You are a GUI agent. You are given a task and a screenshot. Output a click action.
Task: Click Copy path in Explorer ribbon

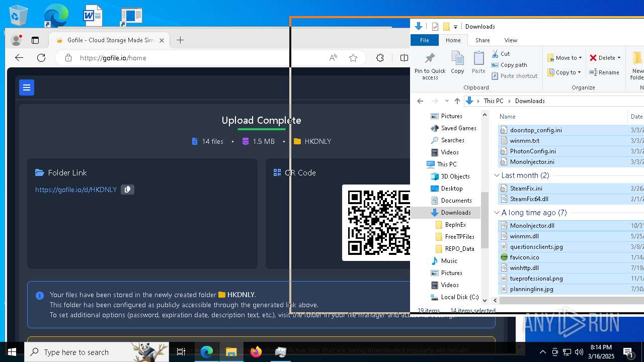pos(509,65)
